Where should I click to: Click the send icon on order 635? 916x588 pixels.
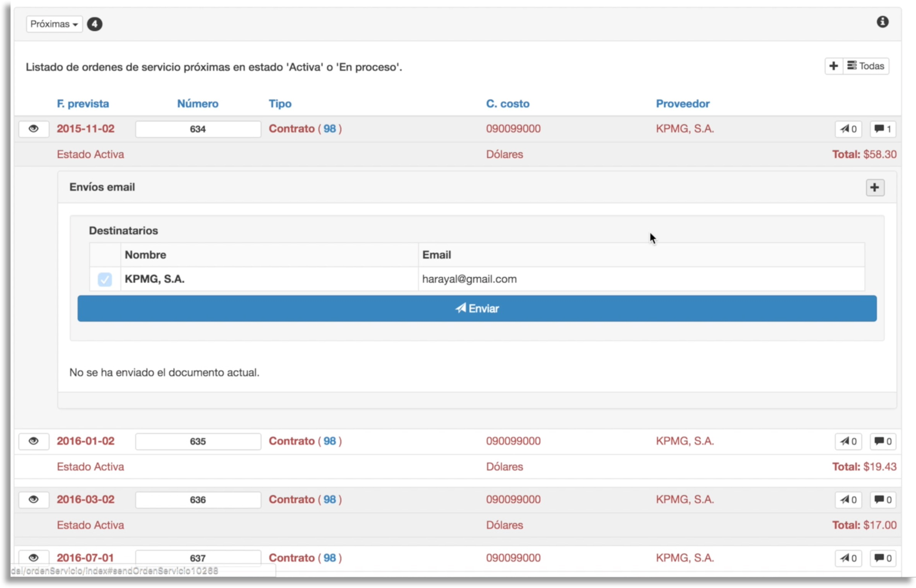(x=848, y=441)
